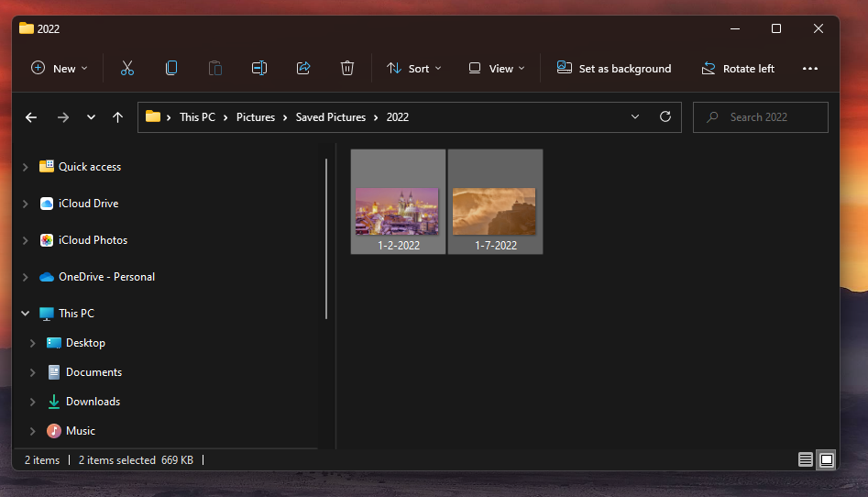This screenshot has width=868, height=497.
Task: Expand the Quick access tree node
Action: [x=25, y=167]
